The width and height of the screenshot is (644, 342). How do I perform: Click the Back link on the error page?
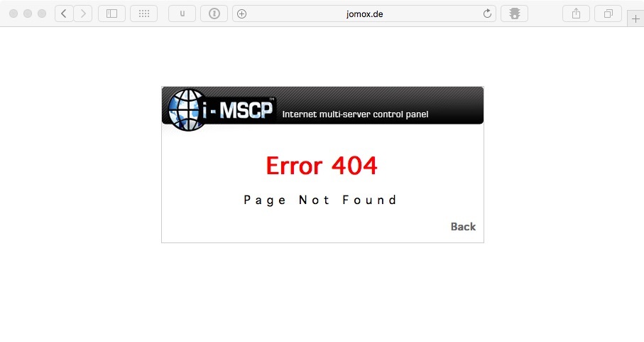pyautogui.click(x=463, y=227)
